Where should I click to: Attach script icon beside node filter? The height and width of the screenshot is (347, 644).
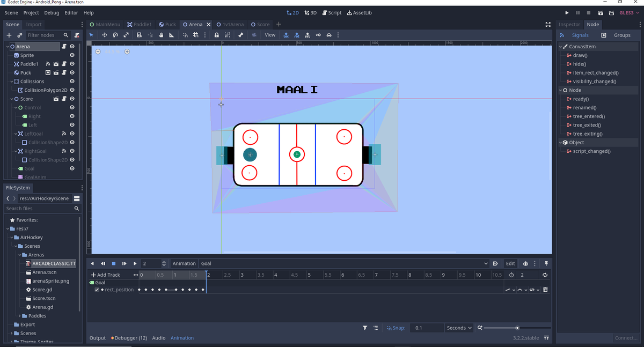pos(77,35)
